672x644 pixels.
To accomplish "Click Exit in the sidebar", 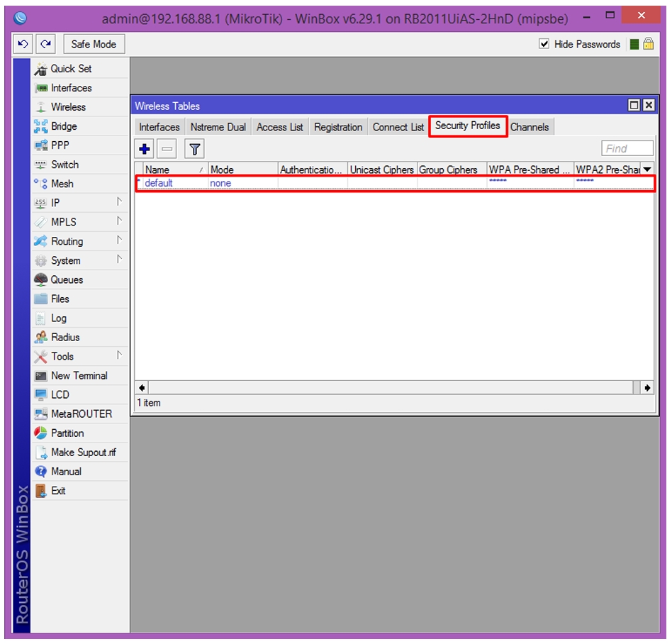I will pyautogui.click(x=81, y=491).
